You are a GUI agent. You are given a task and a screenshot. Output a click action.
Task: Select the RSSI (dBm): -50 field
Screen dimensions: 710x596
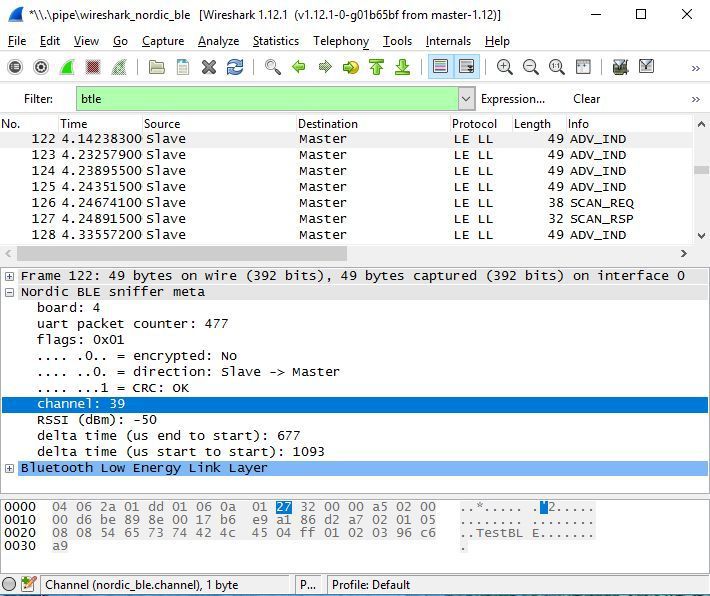[x=97, y=420]
